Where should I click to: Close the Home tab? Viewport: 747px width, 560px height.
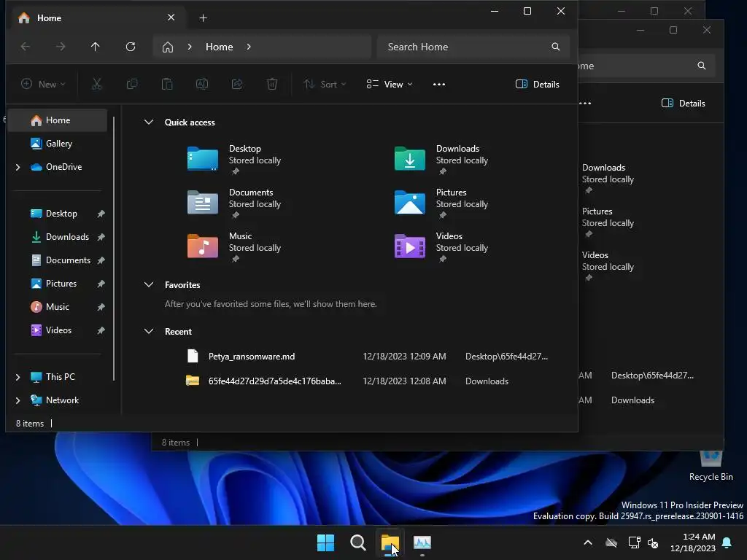click(171, 17)
